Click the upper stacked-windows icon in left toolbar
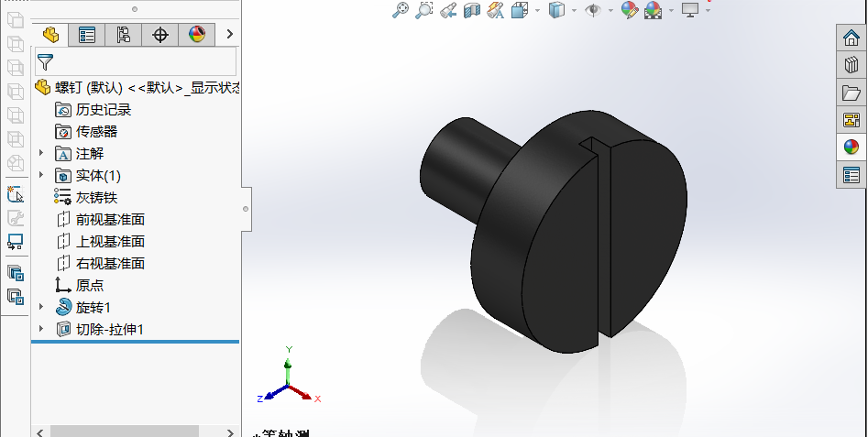This screenshot has height=437, width=868. click(x=15, y=272)
